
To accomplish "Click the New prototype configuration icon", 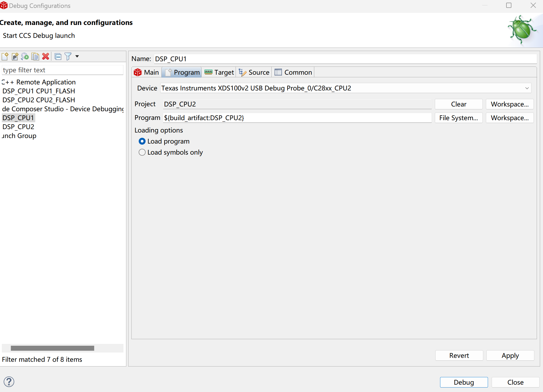I will click(x=15, y=57).
